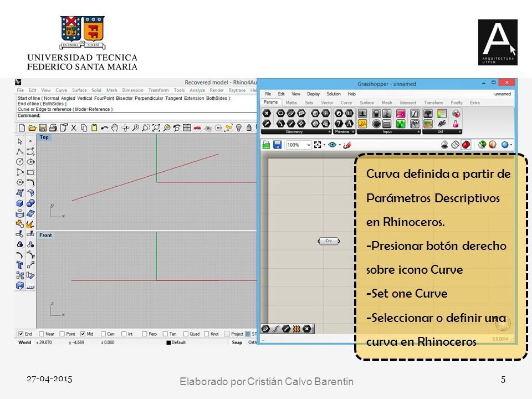Open the Curve menu in Rhino
The width and height of the screenshot is (532, 399).
coord(62,90)
